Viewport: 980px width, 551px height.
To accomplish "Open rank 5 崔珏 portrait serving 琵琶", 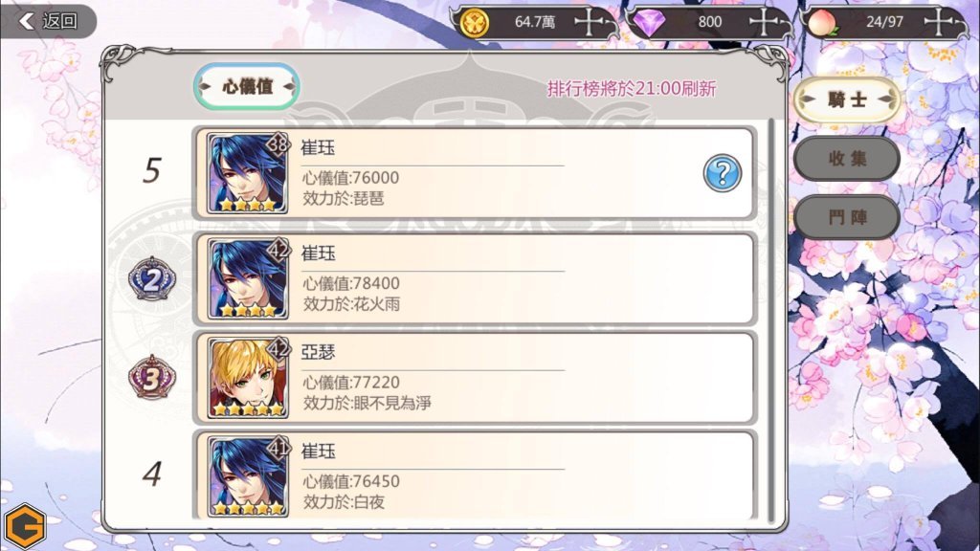I will 248,173.
